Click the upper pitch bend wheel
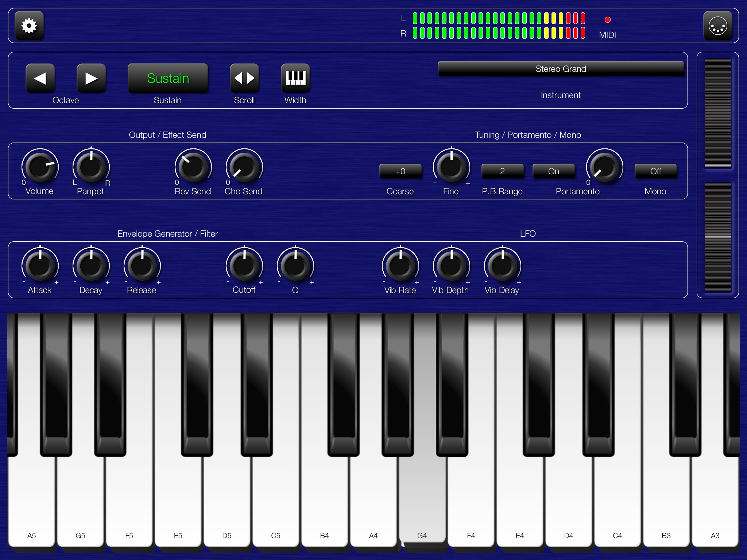This screenshot has width=747, height=560. coord(717,113)
